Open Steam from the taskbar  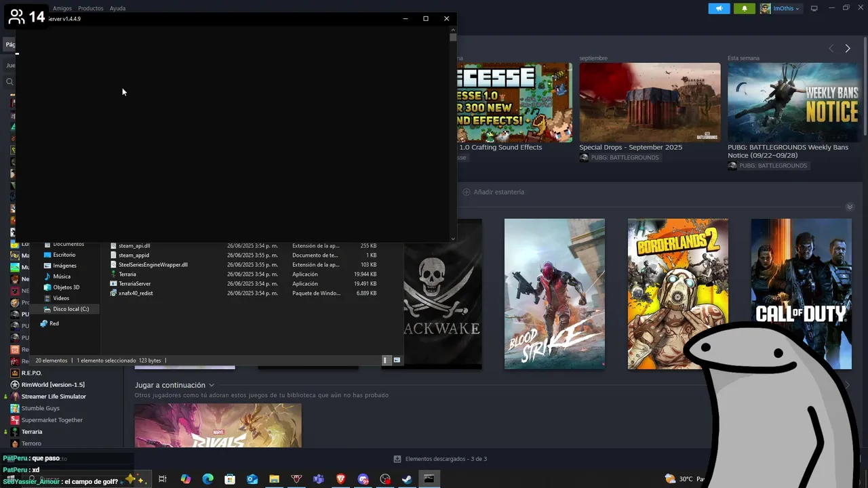[407, 479]
